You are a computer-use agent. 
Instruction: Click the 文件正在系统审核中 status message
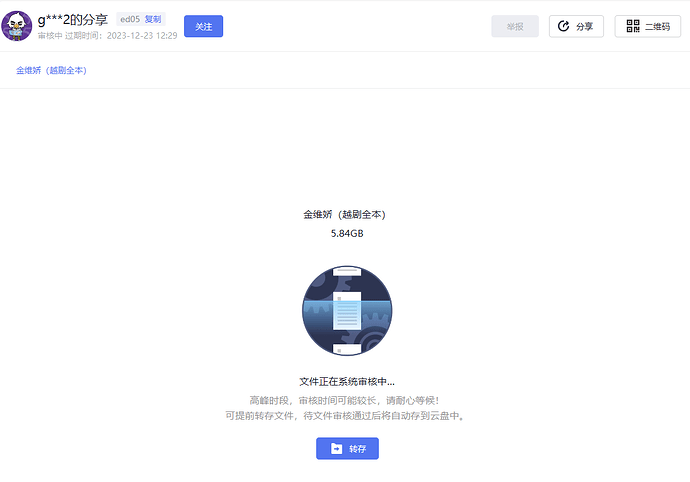pos(347,382)
